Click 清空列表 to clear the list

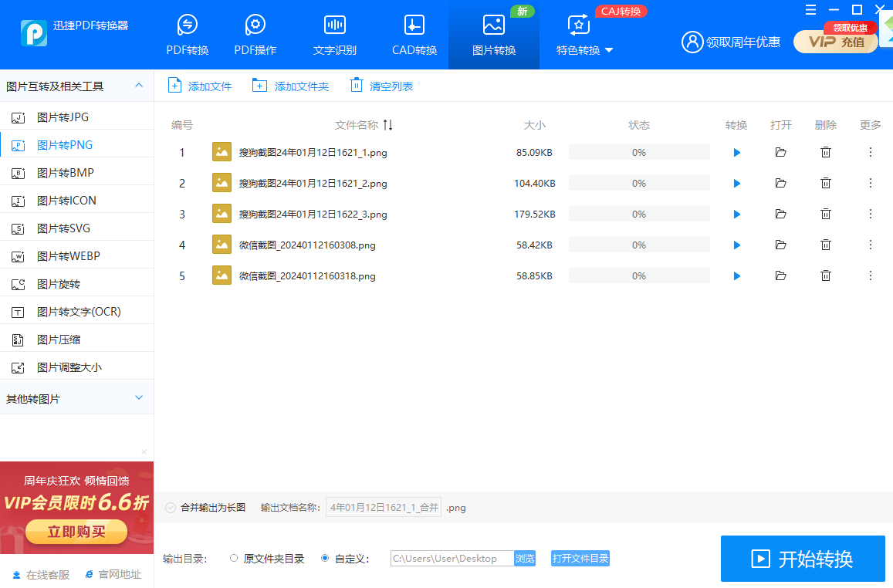point(381,86)
